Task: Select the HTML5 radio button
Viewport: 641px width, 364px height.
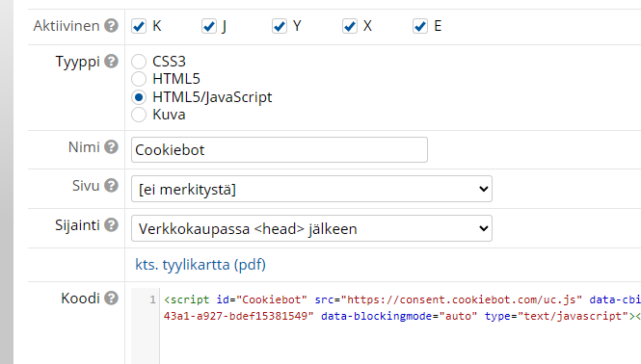Action: point(139,79)
